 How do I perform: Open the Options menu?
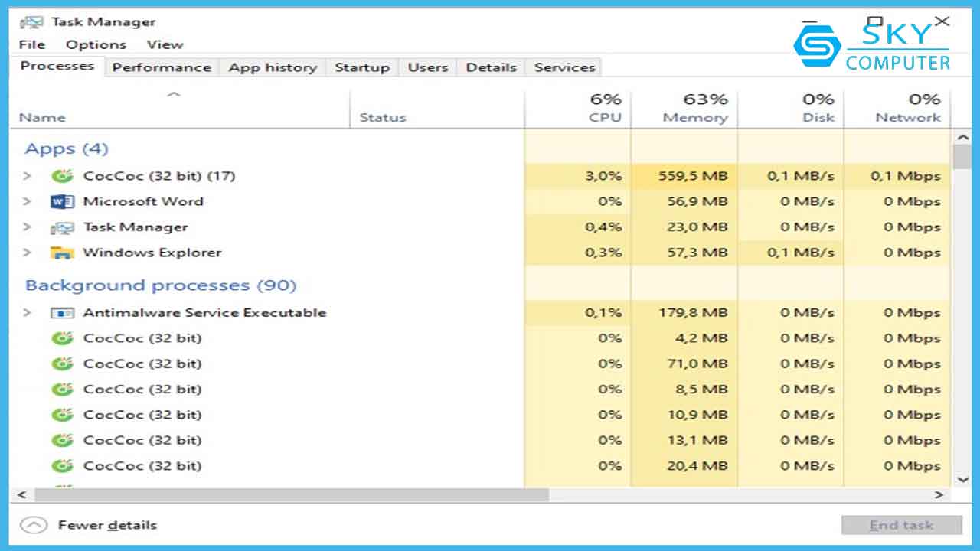coord(96,44)
